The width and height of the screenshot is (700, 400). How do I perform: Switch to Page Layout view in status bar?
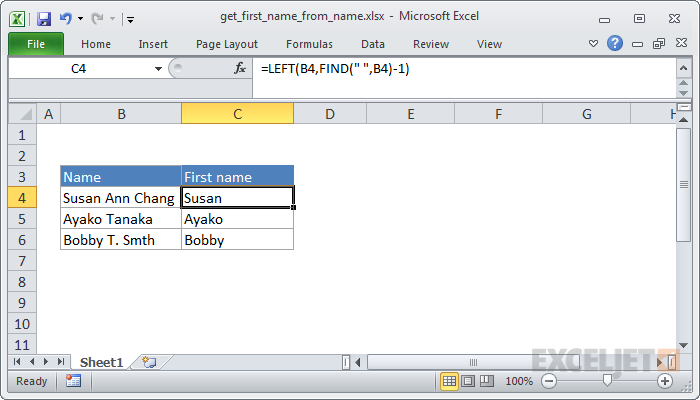tap(469, 381)
